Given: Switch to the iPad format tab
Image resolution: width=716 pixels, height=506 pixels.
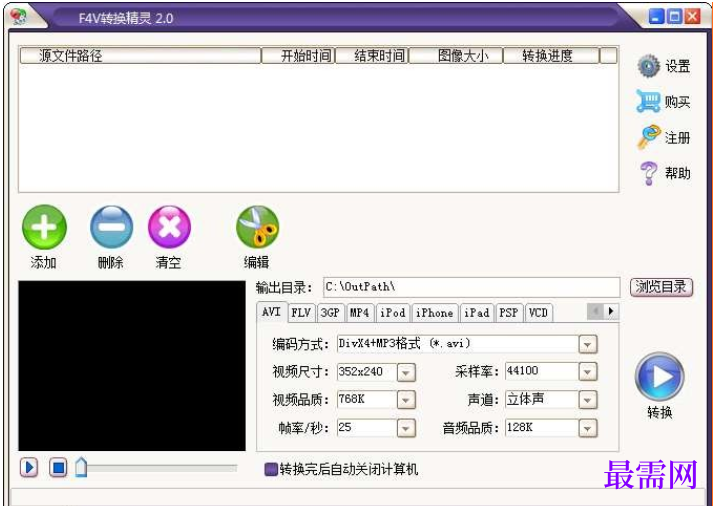Looking at the screenshot, I should [477, 313].
